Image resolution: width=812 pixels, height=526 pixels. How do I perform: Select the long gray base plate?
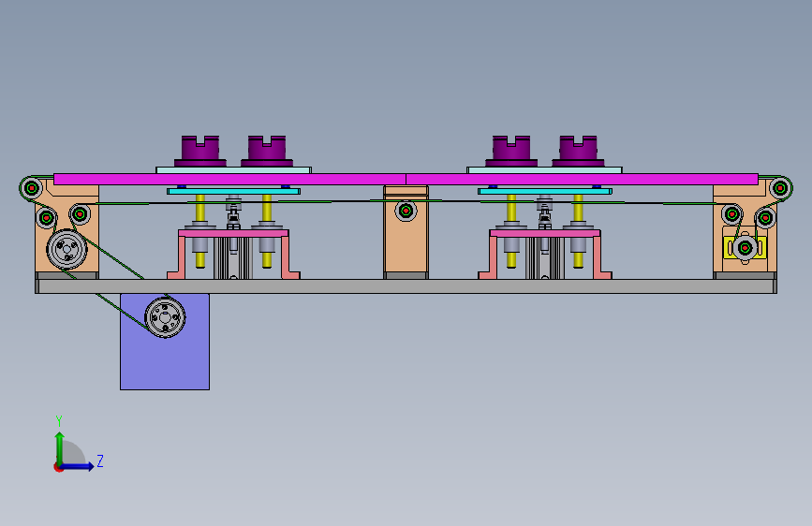coord(406,286)
